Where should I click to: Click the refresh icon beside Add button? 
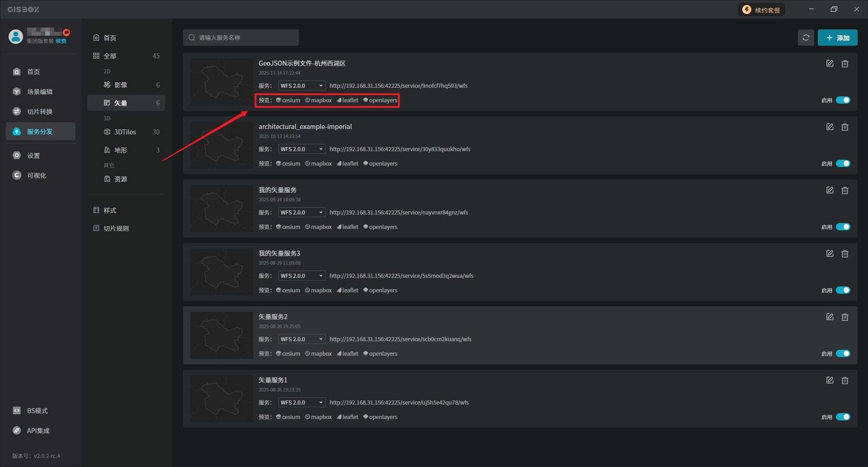(x=806, y=38)
